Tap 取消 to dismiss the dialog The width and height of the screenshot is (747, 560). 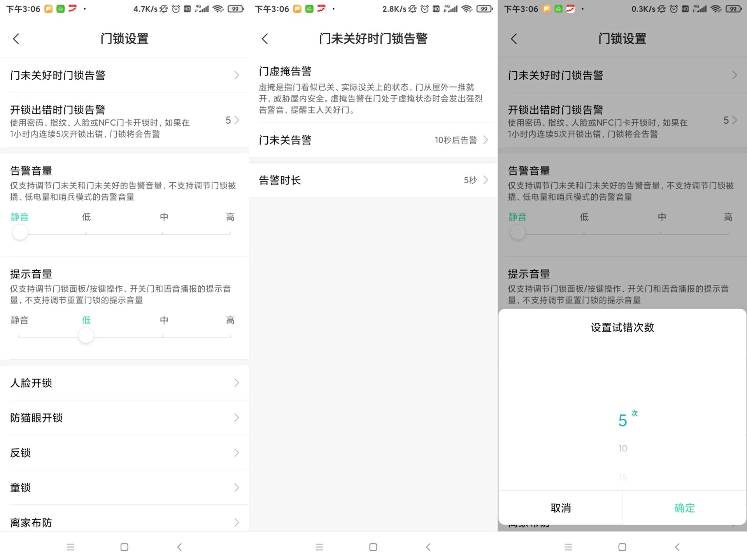(560, 507)
